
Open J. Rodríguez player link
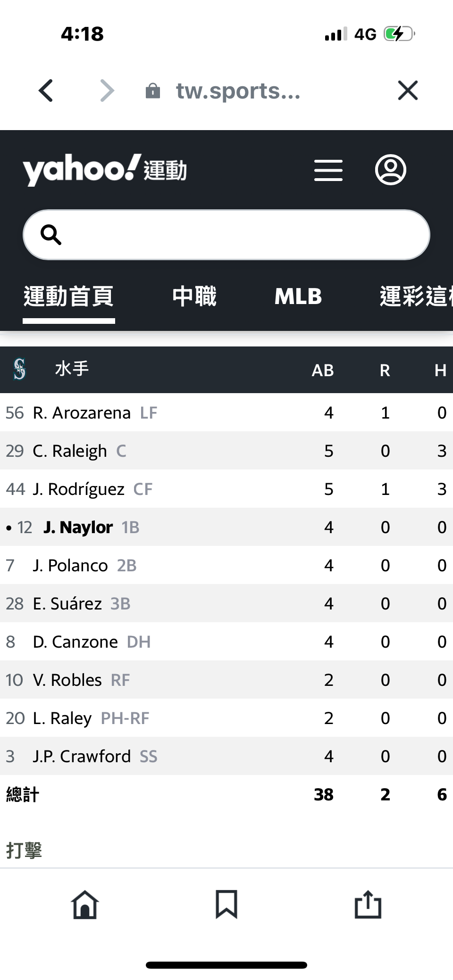click(79, 489)
